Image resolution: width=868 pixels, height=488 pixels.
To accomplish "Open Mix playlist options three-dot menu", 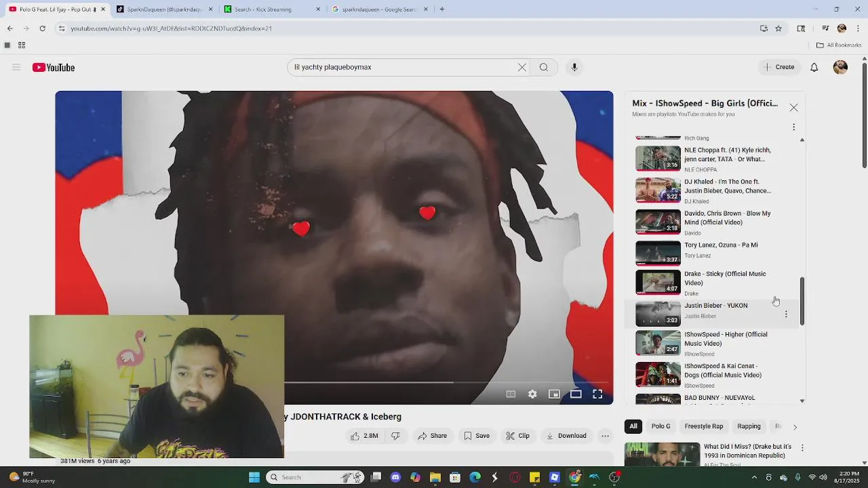I will point(793,127).
